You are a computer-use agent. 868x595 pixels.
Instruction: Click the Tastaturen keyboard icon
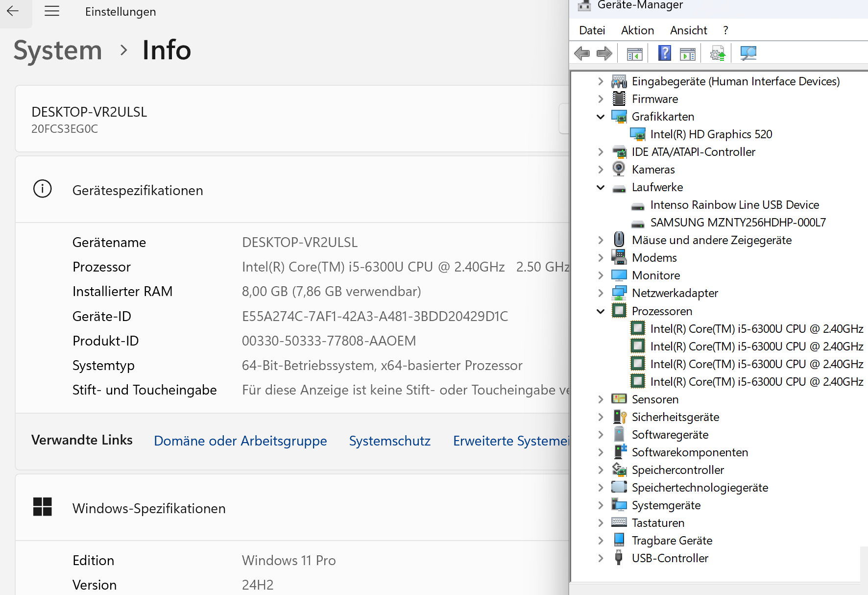[x=619, y=522]
